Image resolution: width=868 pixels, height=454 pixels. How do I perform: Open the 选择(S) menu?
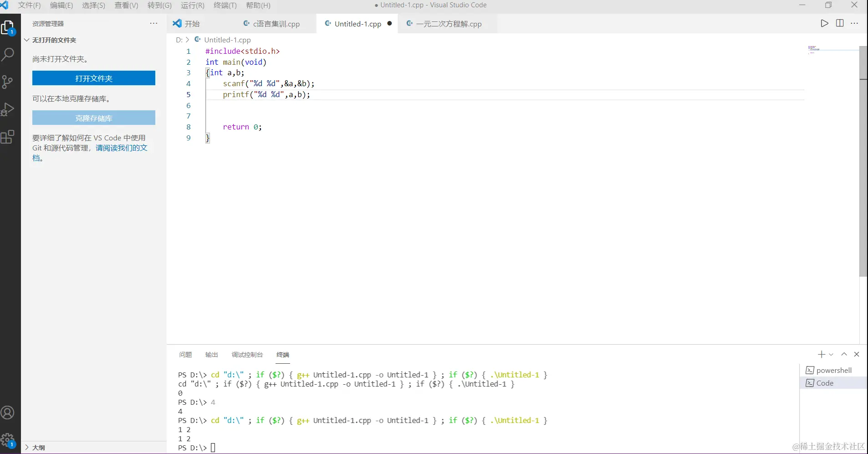tap(94, 5)
